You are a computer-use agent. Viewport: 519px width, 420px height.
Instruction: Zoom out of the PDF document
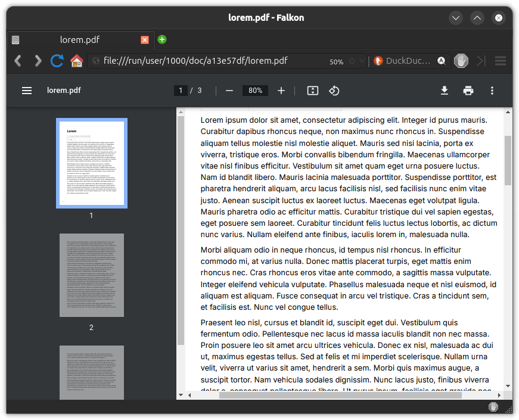click(229, 91)
